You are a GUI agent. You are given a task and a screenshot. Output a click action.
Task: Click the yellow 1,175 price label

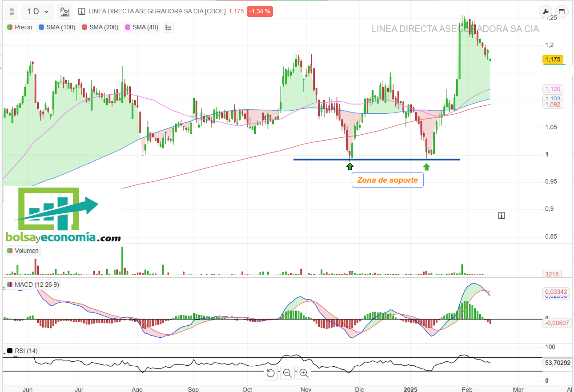pos(553,59)
